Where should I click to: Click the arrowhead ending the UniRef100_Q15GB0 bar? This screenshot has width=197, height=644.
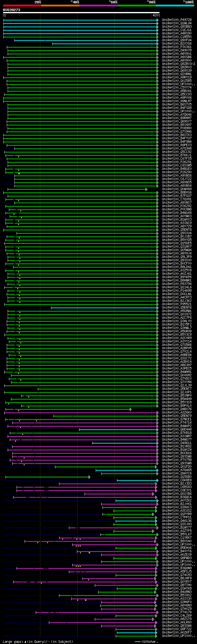pos(90,477)
